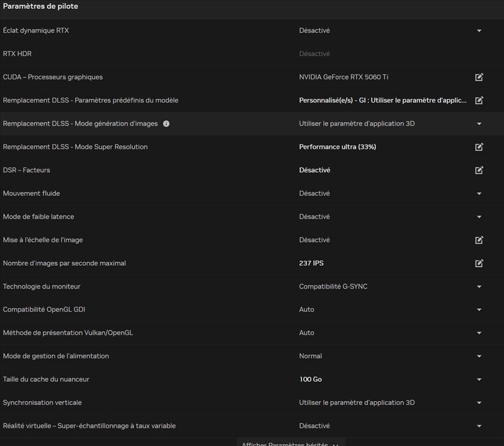Edit the maximum frames per second value
Image resolution: width=504 pixels, height=446 pixels.
pos(479,263)
